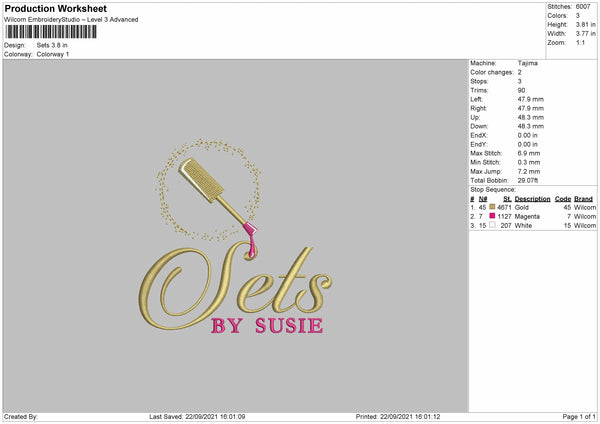Click the 'Printed: 22/09/2021 16:01:12' footer text
This screenshot has width=600, height=424.
coord(398,416)
